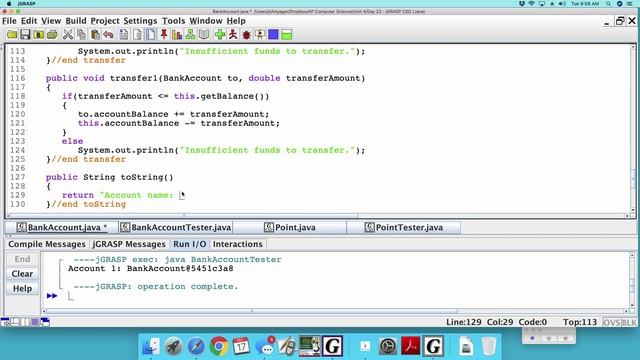Image resolution: width=640 pixels, height=360 pixels.
Task: Click the Help button in Run I/O panel
Action: 22,289
